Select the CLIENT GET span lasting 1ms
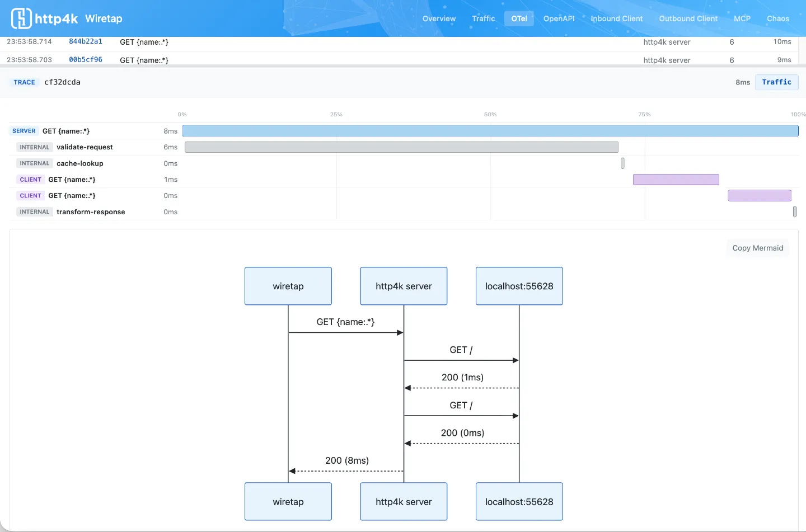The height and width of the screenshot is (532, 806). (x=404, y=180)
